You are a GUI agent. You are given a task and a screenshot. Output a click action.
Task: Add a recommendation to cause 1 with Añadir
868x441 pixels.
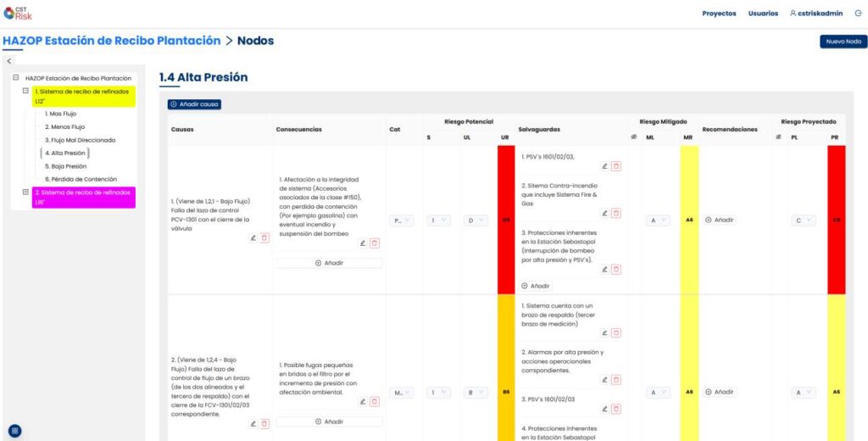(720, 220)
